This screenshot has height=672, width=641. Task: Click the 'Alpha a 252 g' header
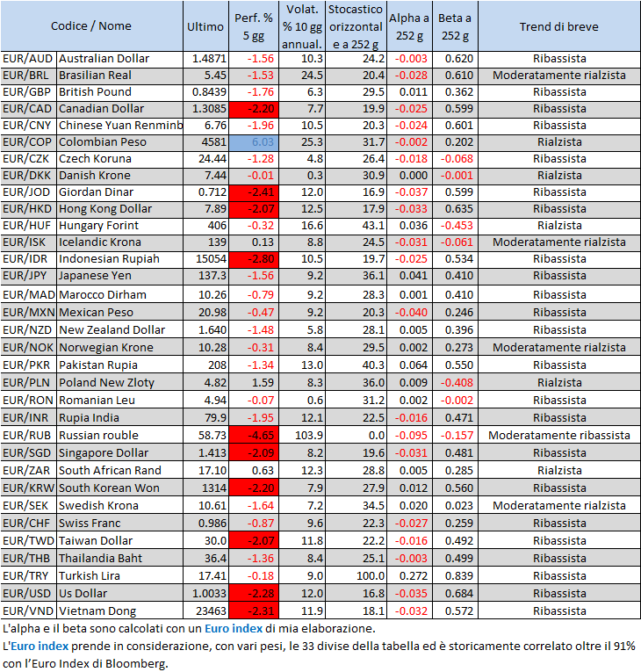click(409, 25)
